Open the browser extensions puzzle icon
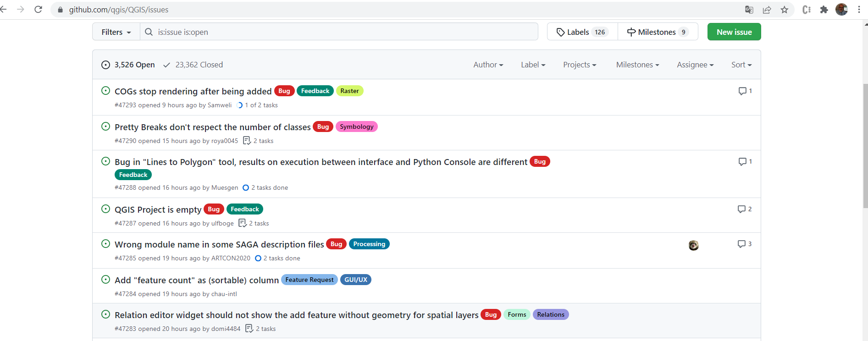The width and height of the screenshot is (868, 341). [824, 10]
